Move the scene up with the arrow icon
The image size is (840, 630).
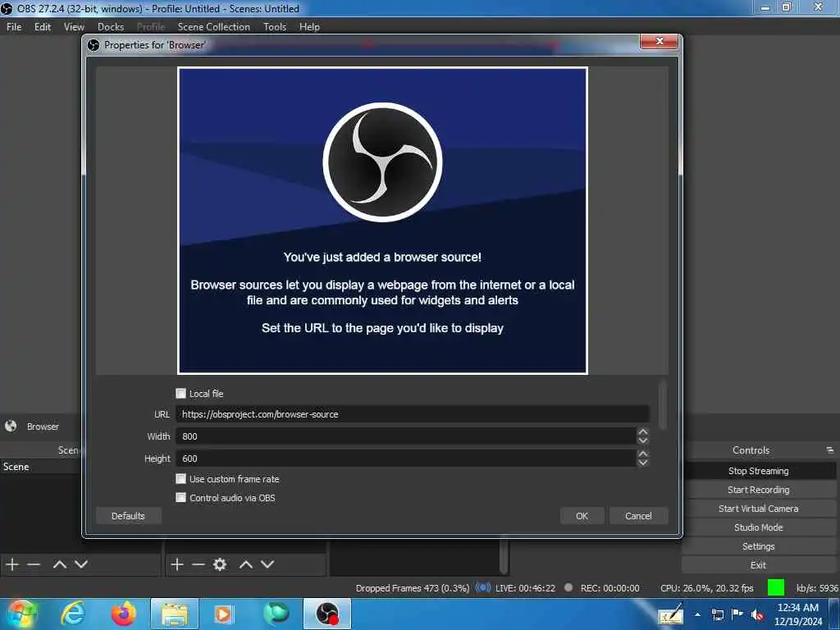[59, 564]
